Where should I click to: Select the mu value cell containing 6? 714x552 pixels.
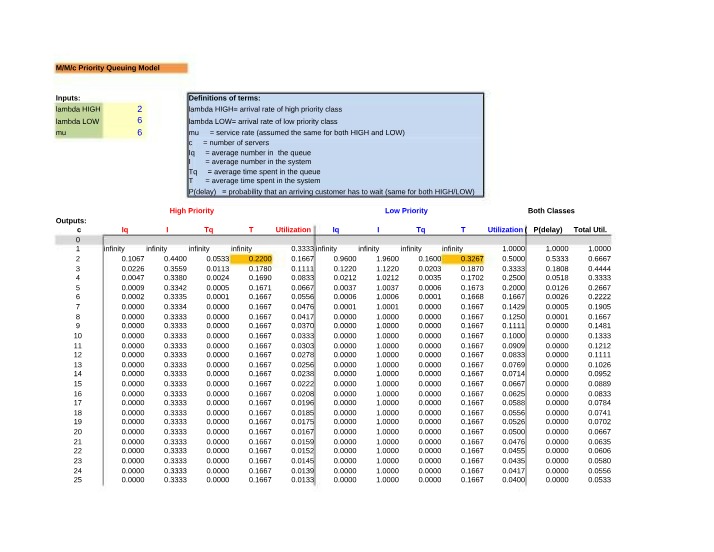[124, 133]
